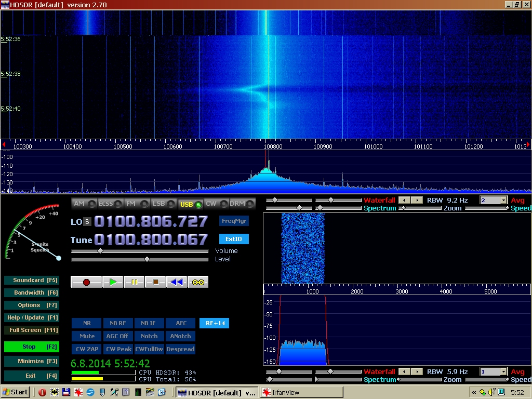Open the green spectrum bars quick launch icon

pos(138,392)
